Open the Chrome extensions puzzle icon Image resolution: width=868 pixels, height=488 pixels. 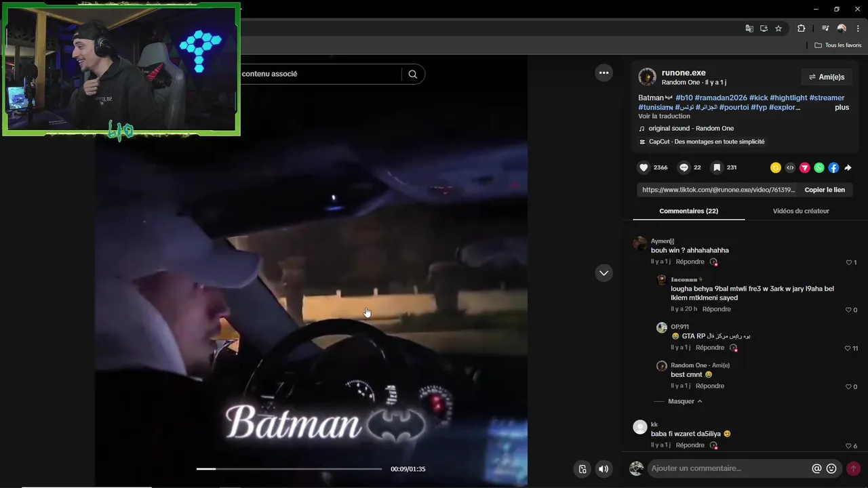pos(801,28)
